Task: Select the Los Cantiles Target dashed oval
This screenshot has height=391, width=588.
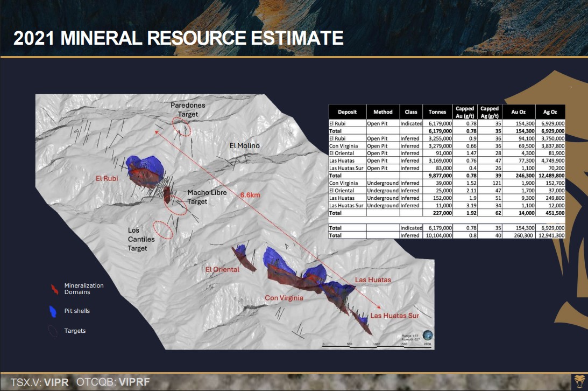Action: tap(164, 230)
